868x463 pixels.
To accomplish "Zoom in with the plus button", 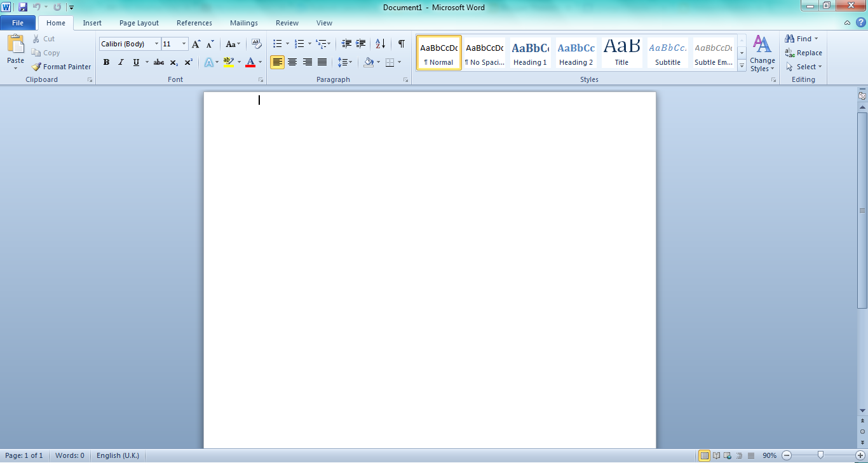I will [x=860, y=455].
